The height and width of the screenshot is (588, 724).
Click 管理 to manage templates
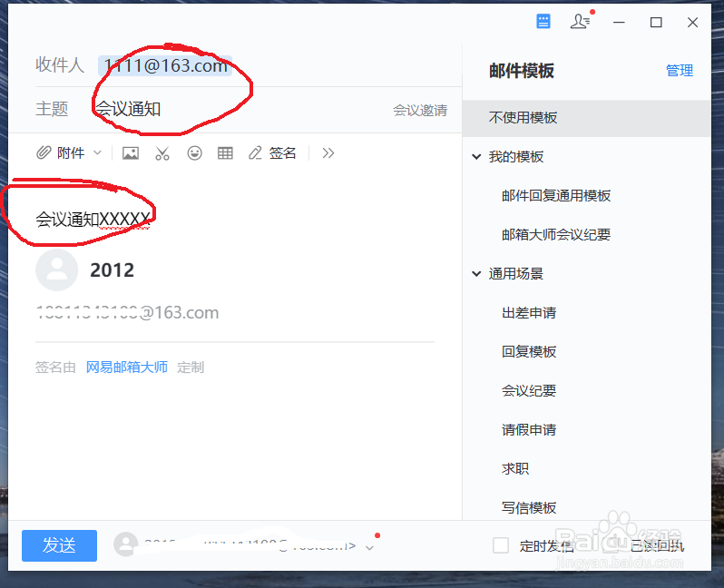pos(680,71)
